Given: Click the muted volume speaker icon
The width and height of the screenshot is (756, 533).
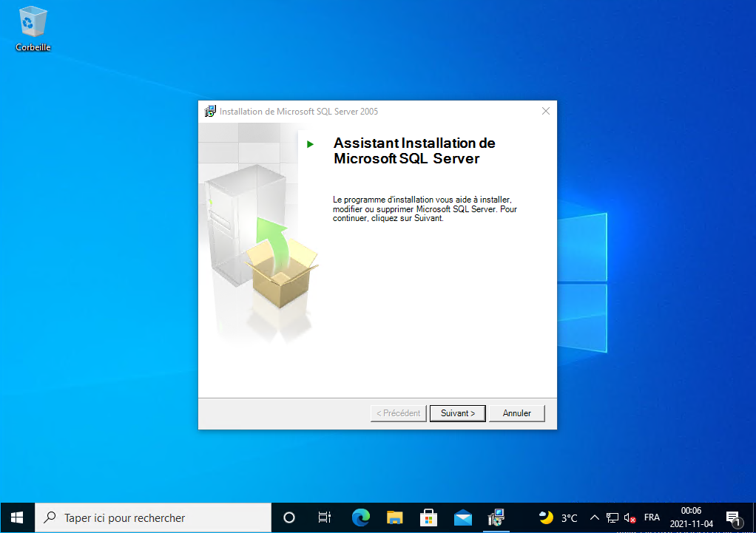Looking at the screenshot, I should pyautogui.click(x=630, y=517).
